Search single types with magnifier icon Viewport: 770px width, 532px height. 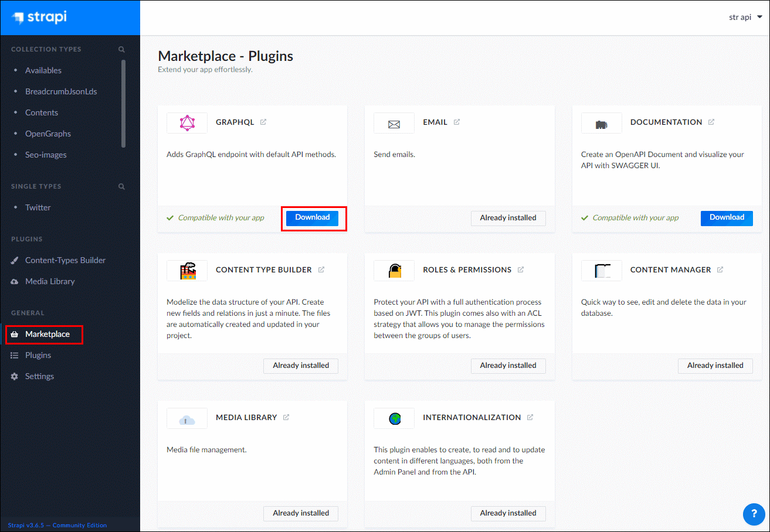(x=121, y=186)
